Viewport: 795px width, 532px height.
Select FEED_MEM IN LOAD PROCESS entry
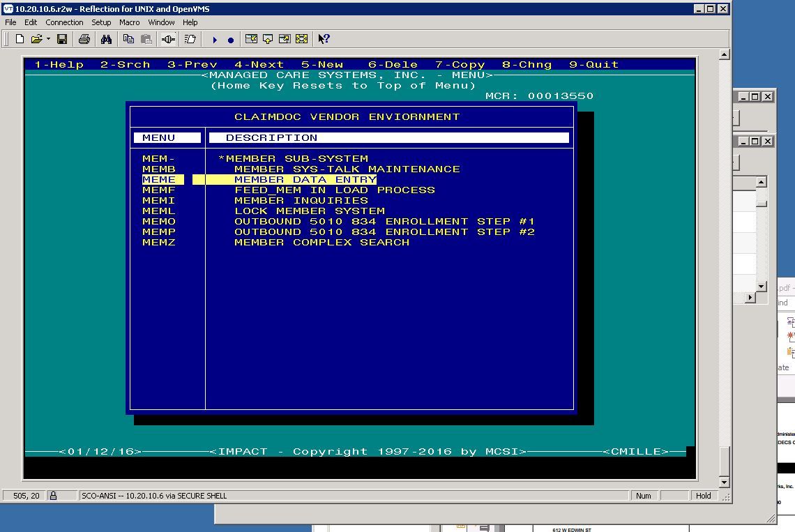tap(335, 190)
